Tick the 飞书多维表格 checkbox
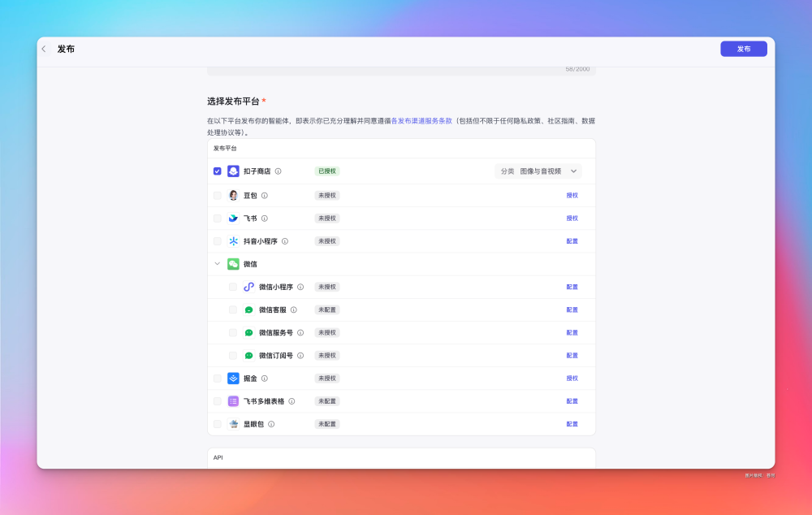The image size is (812, 515). pos(218,401)
